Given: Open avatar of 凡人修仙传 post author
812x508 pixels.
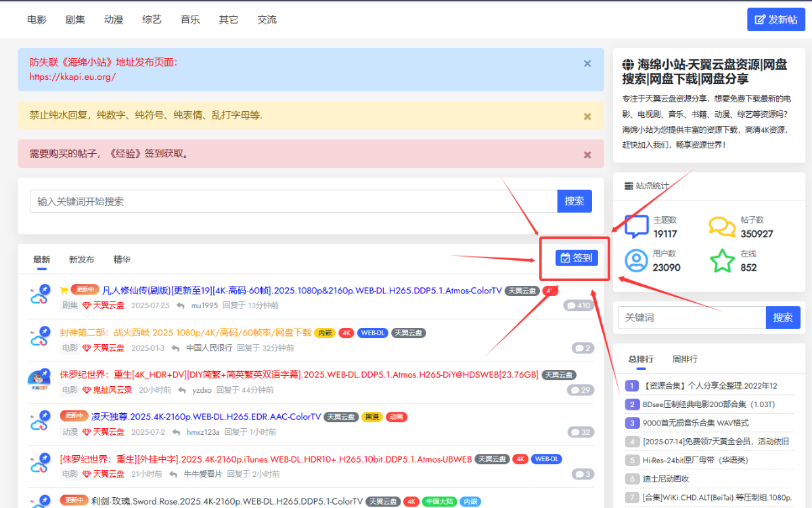Looking at the screenshot, I should (40, 295).
